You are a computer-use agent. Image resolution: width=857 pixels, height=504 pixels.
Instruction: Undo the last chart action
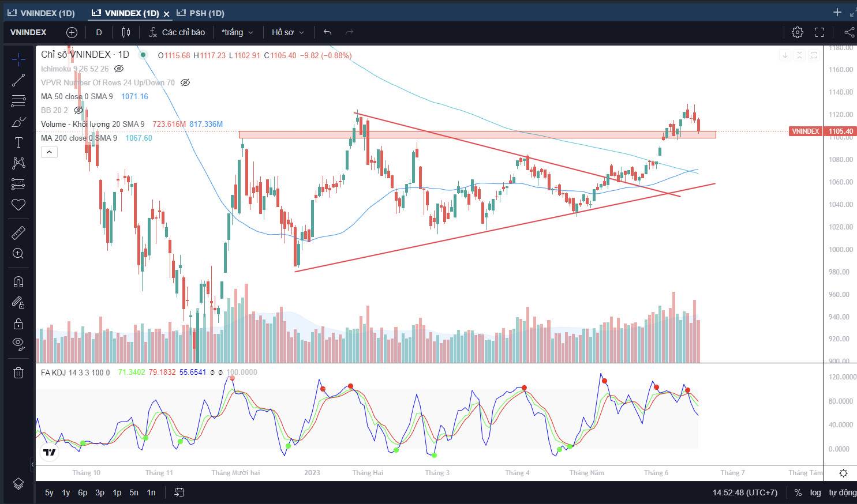[x=328, y=32]
